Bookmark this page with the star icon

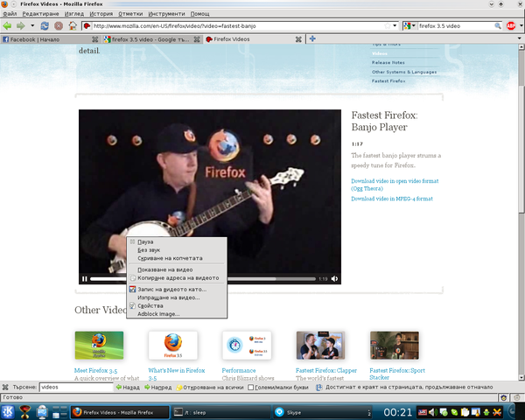(388, 25)
